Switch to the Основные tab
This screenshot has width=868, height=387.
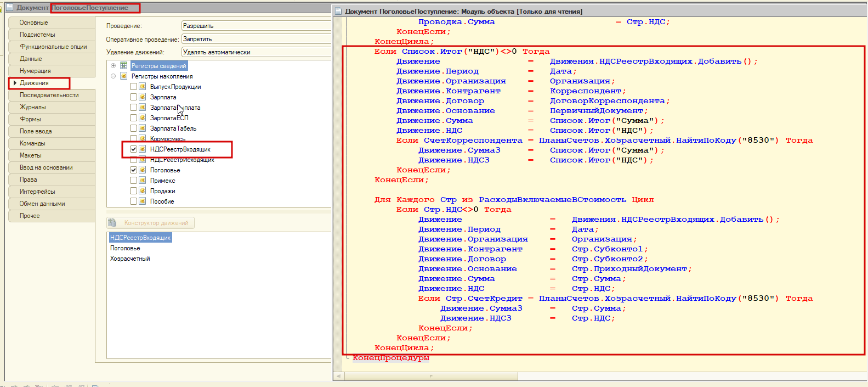coord(34,23)
